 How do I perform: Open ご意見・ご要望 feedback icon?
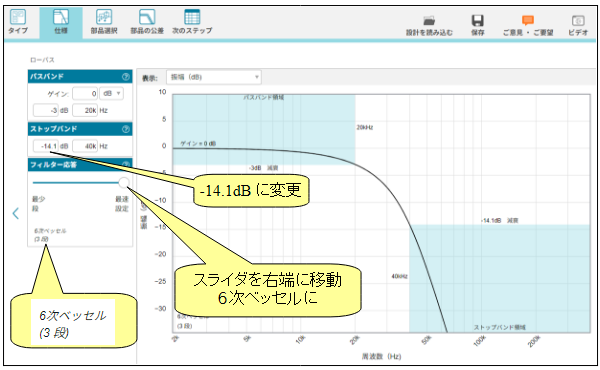pos(528,25)
